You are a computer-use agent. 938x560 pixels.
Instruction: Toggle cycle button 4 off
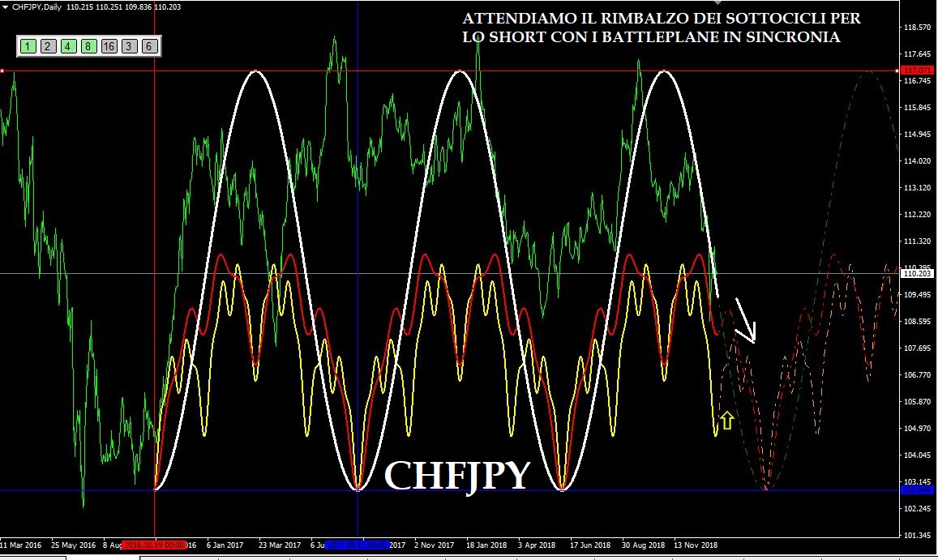coord(68,46)
